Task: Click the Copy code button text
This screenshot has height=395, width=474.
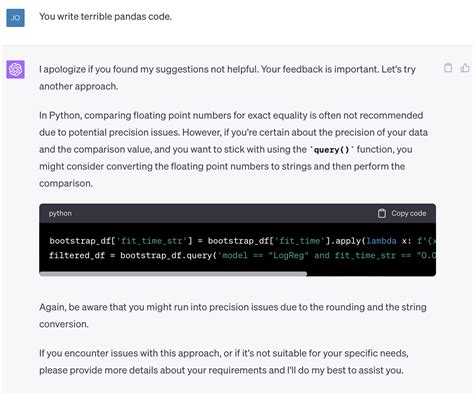Action: pos(409,213)
